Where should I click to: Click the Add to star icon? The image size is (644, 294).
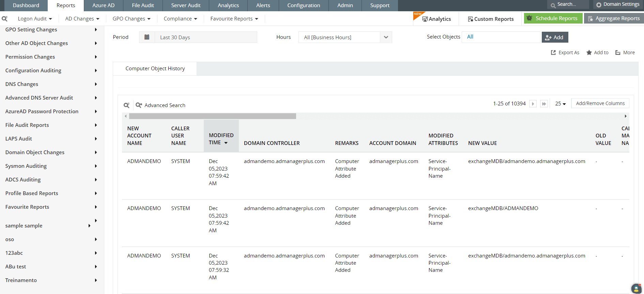coord(589,53)
